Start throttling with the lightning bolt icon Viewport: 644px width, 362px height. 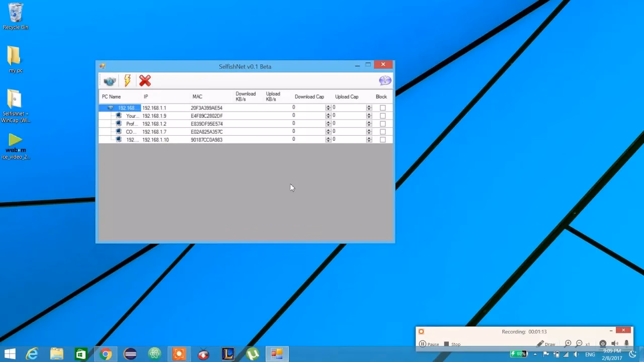tap(127, 80)
